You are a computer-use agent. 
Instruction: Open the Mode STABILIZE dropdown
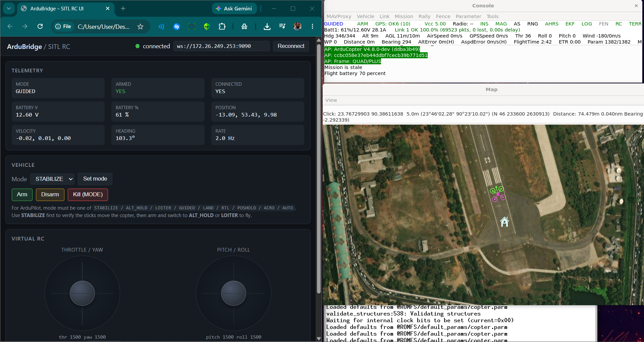tap(52, 179)
